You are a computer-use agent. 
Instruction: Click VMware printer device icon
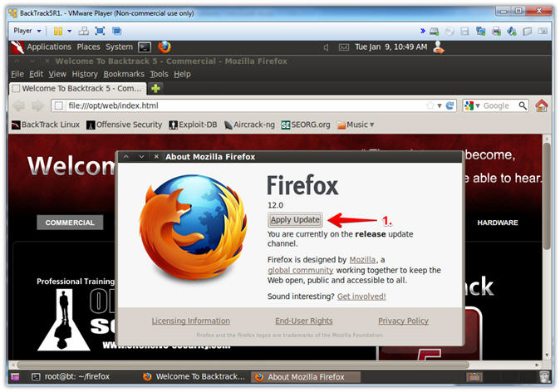(496, 32)
